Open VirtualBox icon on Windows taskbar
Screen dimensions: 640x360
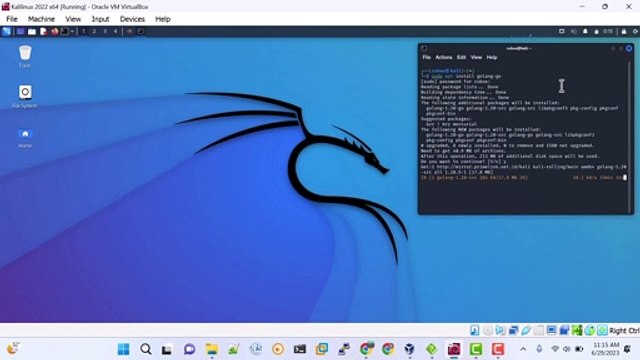coord(409,349)
